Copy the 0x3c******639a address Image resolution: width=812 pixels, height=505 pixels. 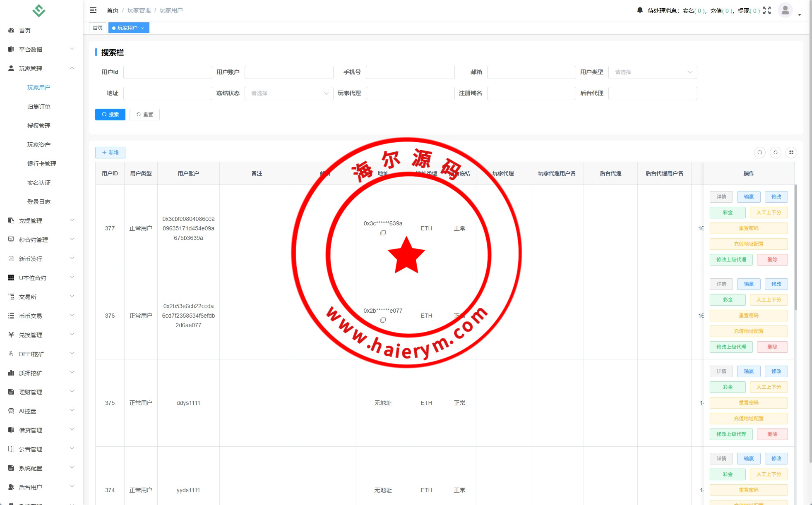click(383, 233)
